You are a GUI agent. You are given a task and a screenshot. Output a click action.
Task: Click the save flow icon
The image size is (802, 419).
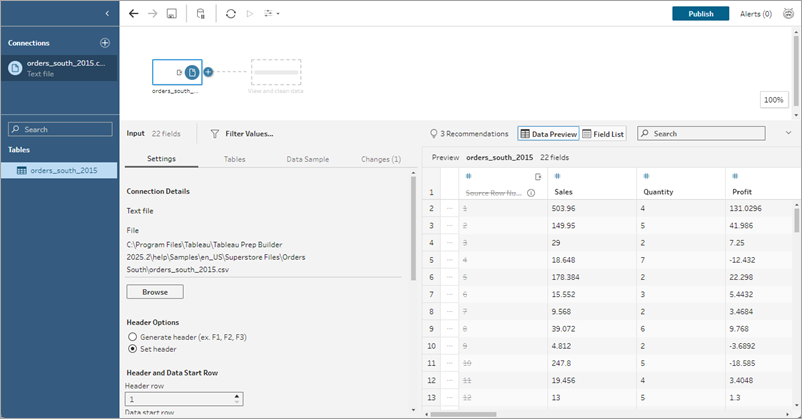172,14
